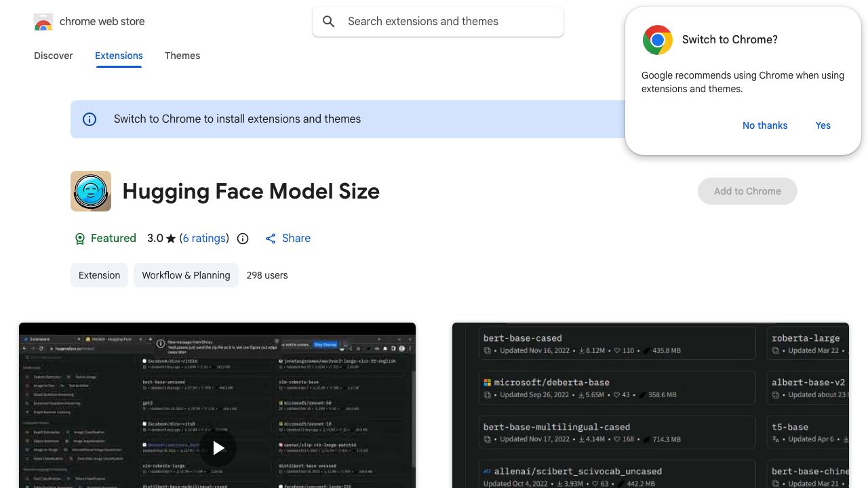Image resolution: width=868 pixels, height=488 pixels.
Task: Click the Featured badge icon
Action: (80, 239)
